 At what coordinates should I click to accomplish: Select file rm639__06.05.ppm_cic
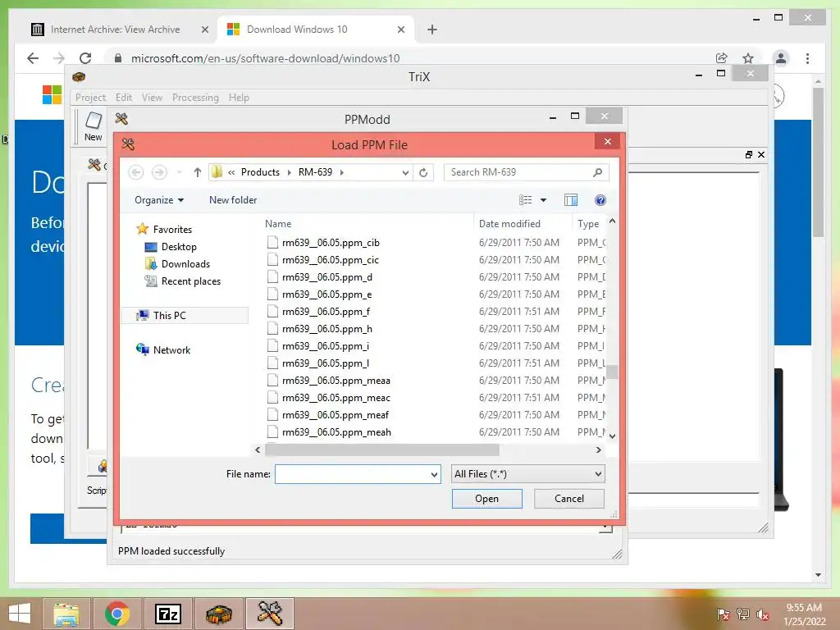[x=331, y=260]
